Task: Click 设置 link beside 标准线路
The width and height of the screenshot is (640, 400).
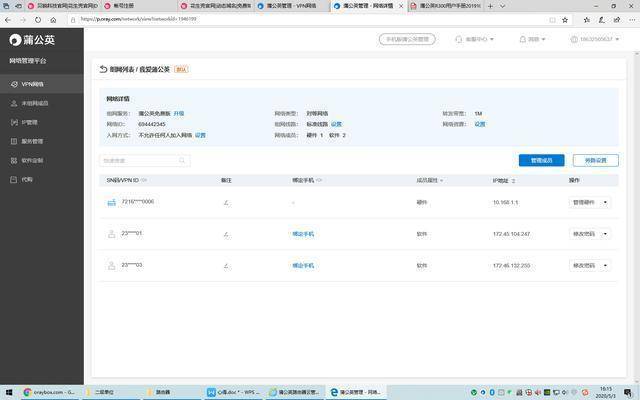Action: coord(336,124)
